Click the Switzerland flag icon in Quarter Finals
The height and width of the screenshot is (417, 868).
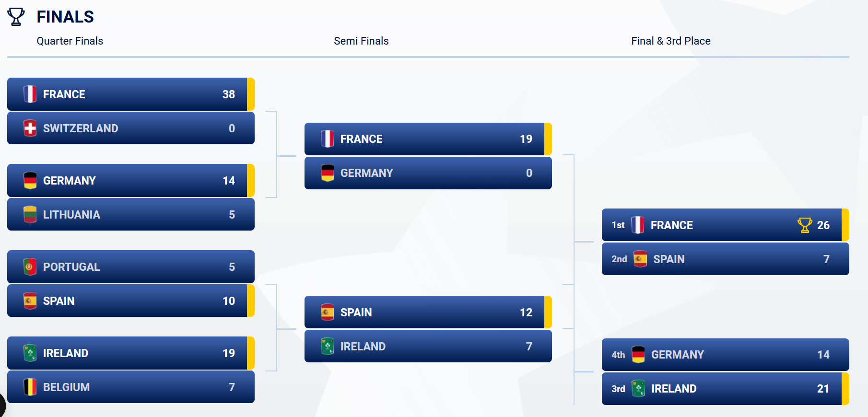point(30,128)
